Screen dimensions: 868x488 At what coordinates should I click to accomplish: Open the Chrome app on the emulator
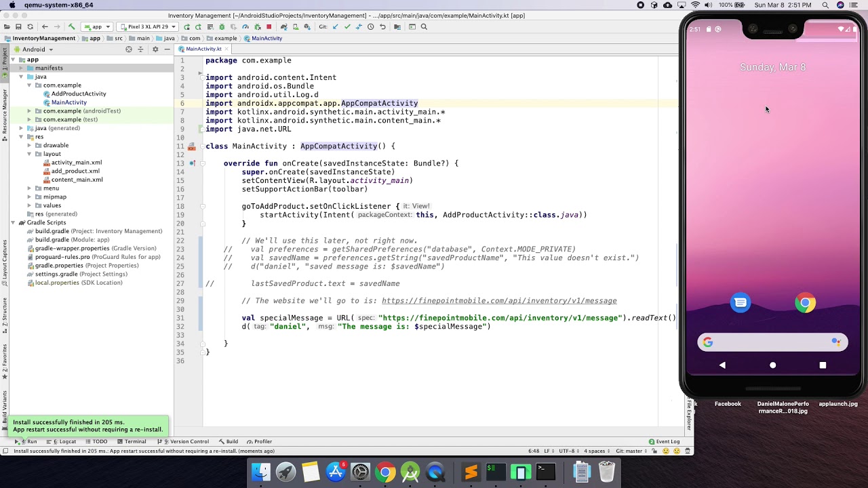click(805, 303)
